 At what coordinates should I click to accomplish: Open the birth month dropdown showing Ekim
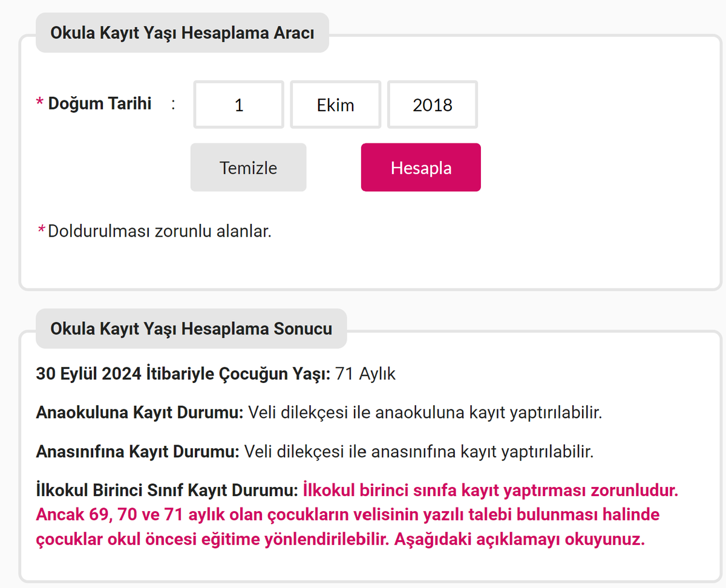335,105
